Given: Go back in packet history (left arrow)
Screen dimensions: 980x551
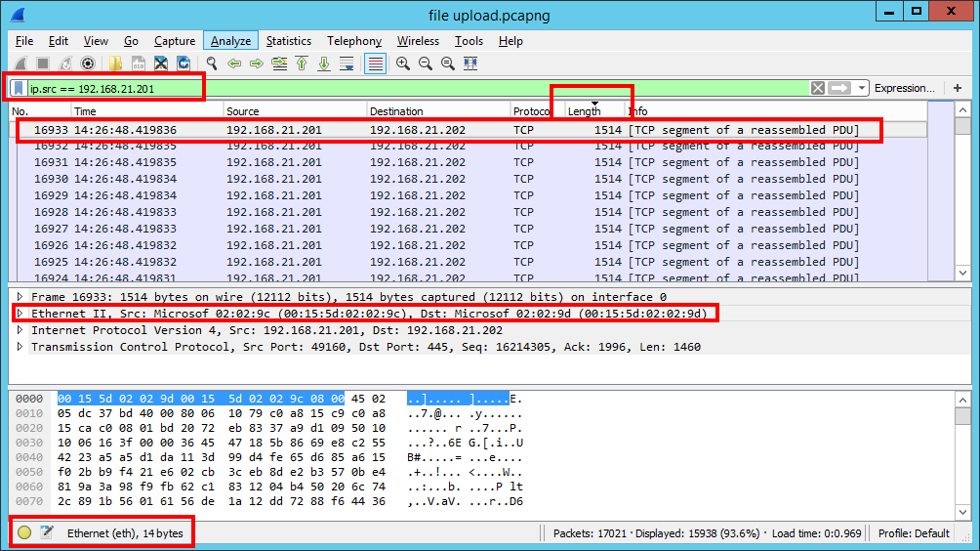Looking at the screenshot, I should pos(234,64).
